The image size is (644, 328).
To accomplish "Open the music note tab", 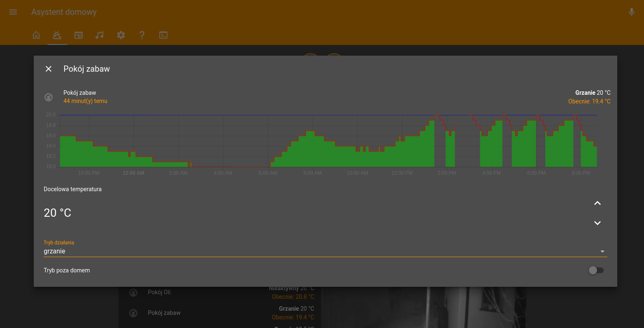I will tap(100, 35).
